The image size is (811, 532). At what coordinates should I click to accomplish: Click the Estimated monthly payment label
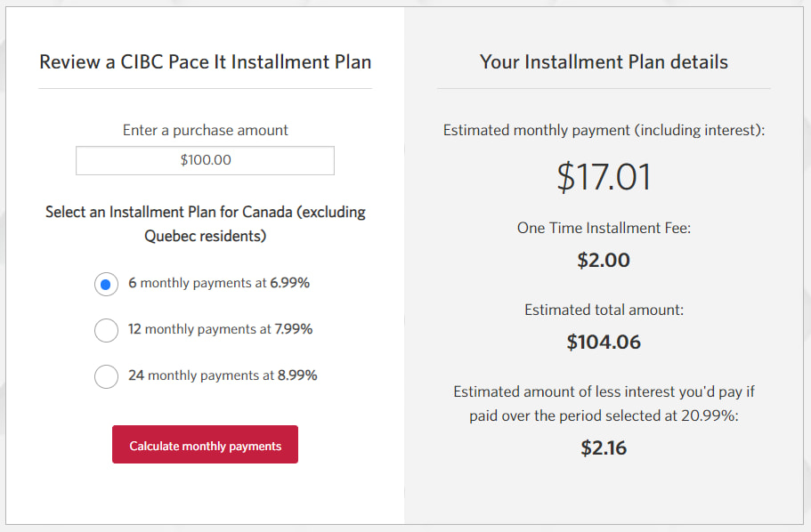604,130
